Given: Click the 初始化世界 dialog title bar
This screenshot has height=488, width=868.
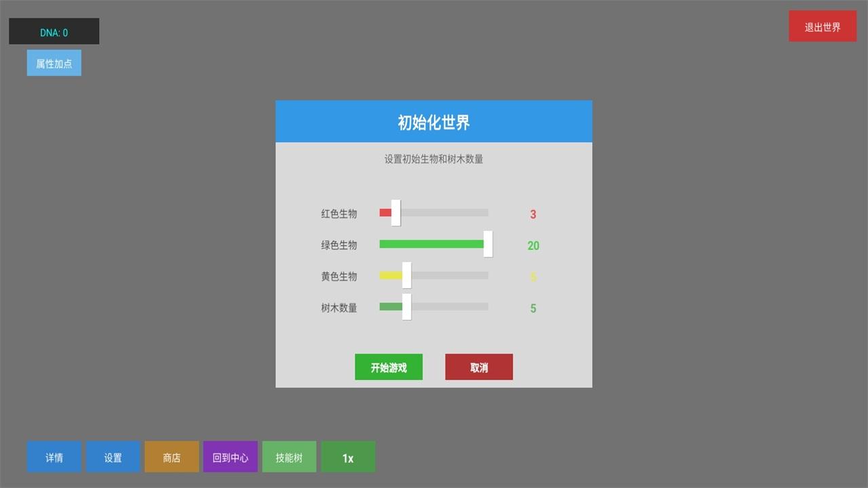Looking at the screenshot, I should tap(434, 122).
